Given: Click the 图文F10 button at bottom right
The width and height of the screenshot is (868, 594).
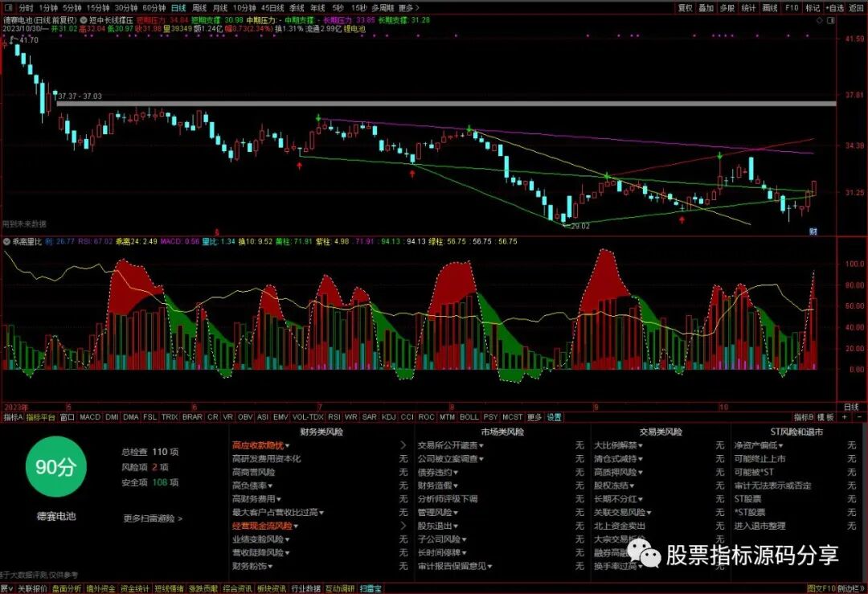Looking at the screenshot, I should [821, 588].
